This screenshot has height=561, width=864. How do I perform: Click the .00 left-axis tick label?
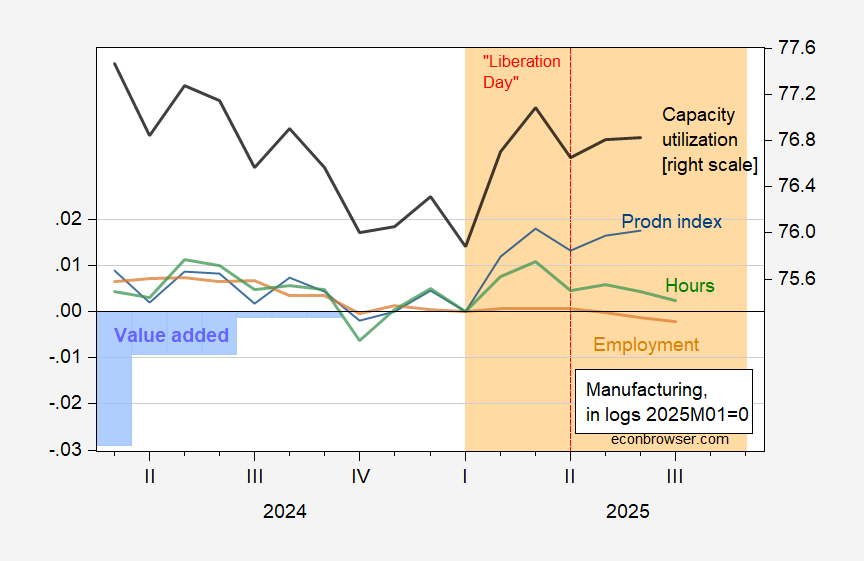coord(73,311)
